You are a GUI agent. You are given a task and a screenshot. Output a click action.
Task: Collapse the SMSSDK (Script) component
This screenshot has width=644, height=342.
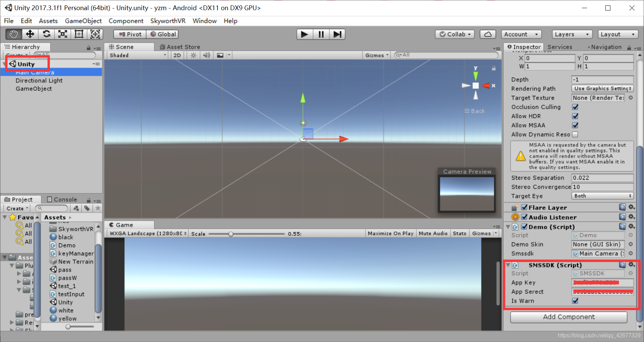pyautogui.click(x=508, y=265)
